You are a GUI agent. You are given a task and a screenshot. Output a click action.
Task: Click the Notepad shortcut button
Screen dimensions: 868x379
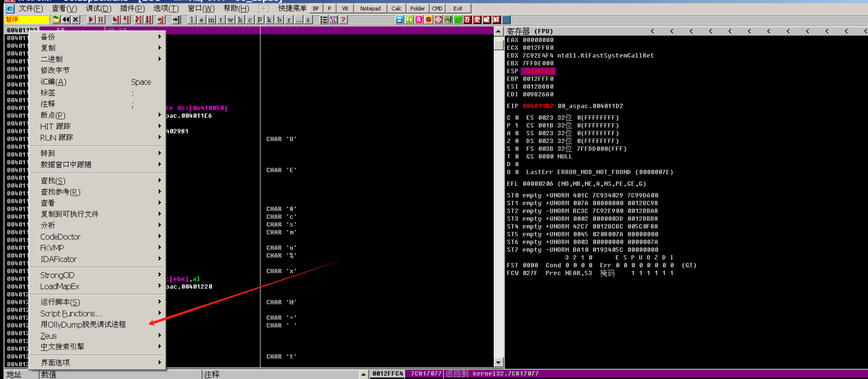click(370, 8)
